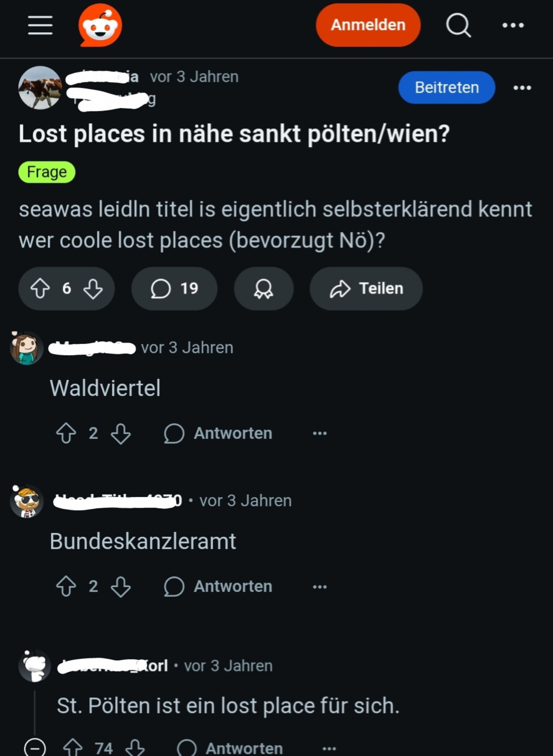Click the Reddit logo home icon
The image size is (553, 756).
[x=100, y=25]
